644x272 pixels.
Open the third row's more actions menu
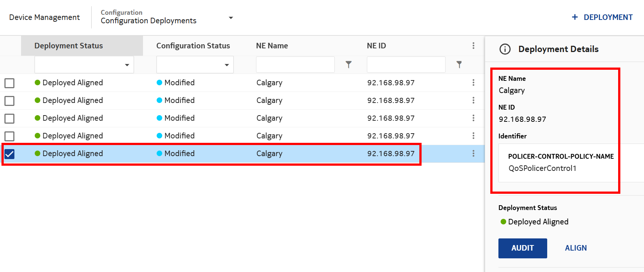[473, 118]
